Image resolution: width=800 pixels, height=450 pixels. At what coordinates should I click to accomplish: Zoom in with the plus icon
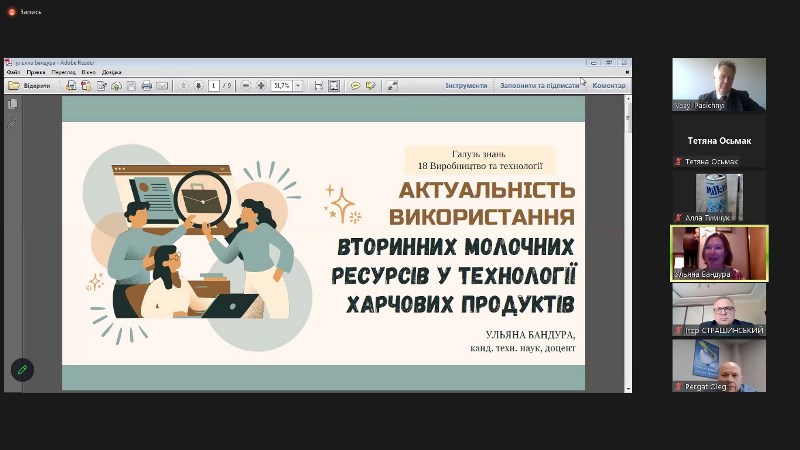click(261, 86)
